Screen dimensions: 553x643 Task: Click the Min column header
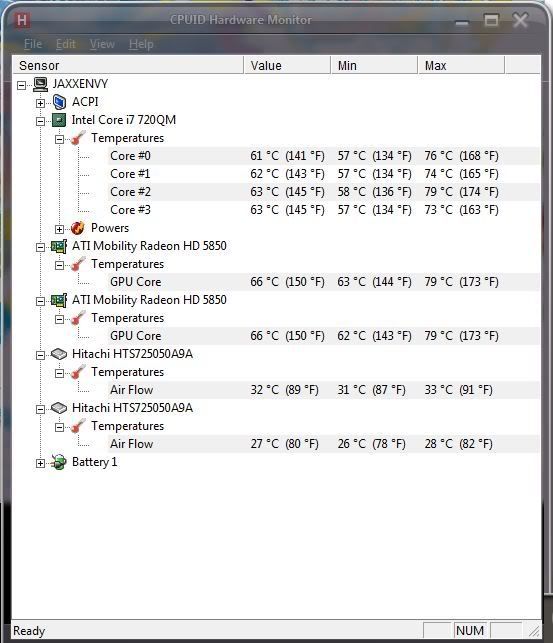(x=374, y=66)
